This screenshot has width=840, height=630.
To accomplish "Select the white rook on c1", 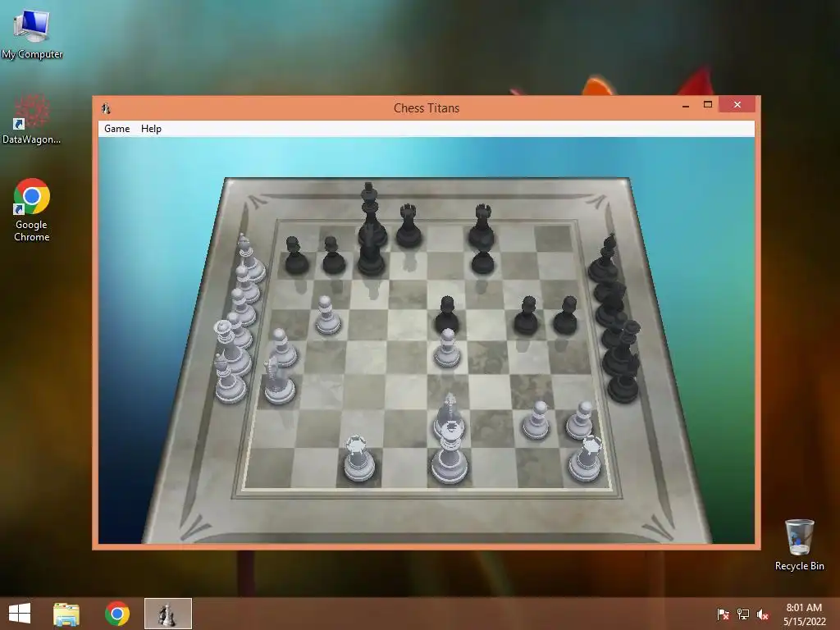I will click(359, 459).
